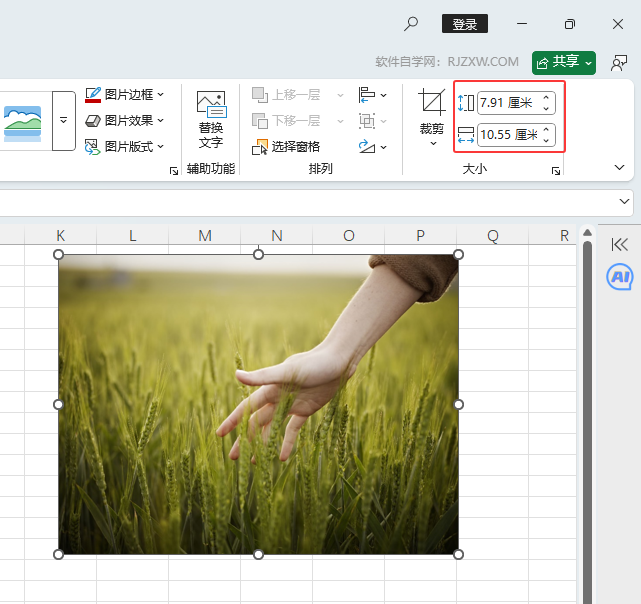Click the picture's left-middle handle
This screenshot has height=604, width=641.
[x=58, y=404]
